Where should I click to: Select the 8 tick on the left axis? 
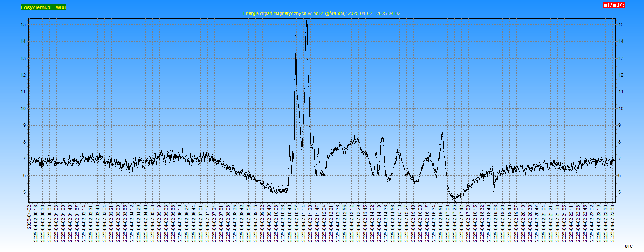tap(24, 142)
